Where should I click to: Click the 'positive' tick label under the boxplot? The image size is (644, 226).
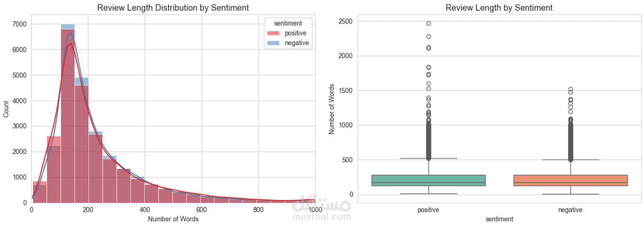coord(428,209)
